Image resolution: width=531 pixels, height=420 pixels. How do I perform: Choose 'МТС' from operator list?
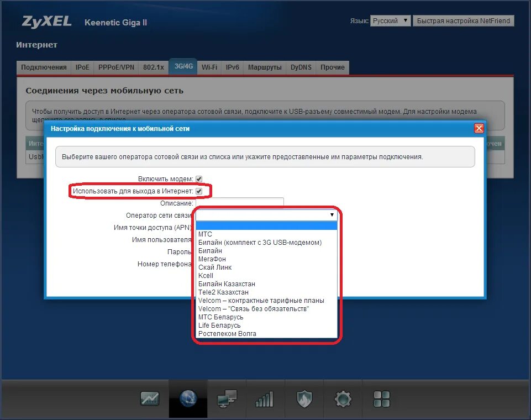click(266, 234)
